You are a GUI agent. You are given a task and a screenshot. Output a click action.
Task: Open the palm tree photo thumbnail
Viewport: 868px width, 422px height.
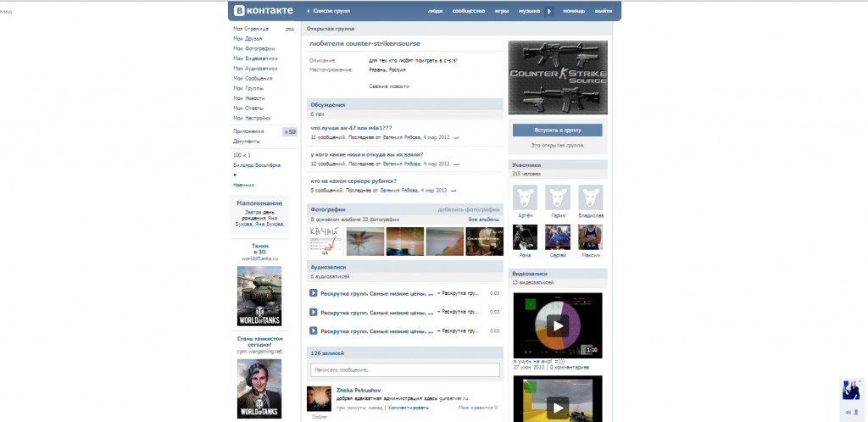coord(365,242)
